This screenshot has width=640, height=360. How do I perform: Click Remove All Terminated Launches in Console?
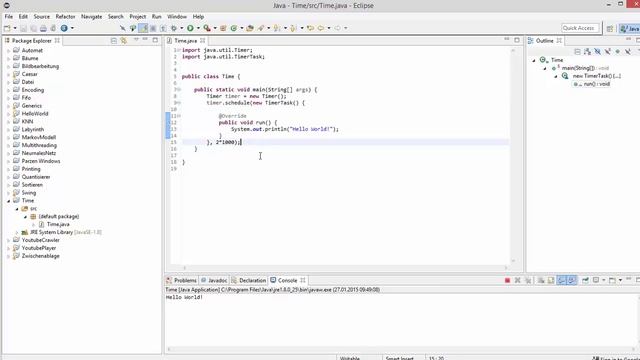point(528,280)
